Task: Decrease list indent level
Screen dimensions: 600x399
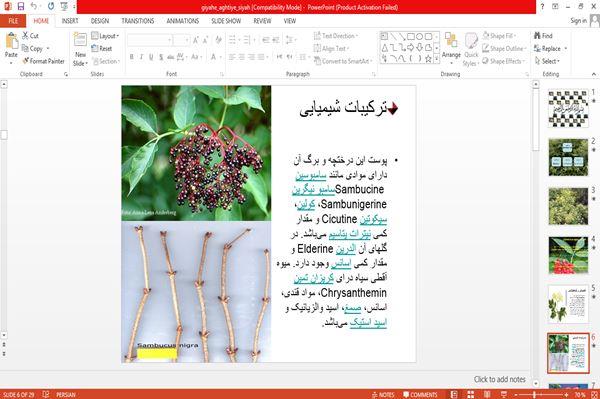Action: click(x=266, y=40)
